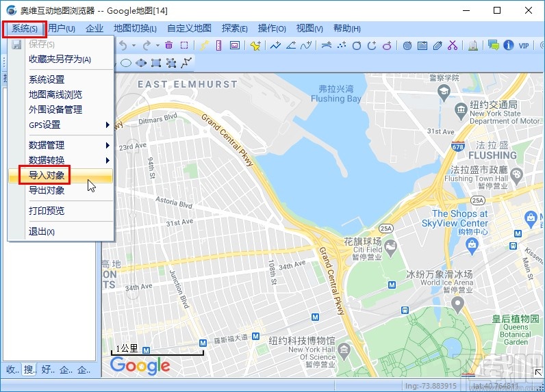The width and height of the screenshot is (545, 392).
Task: Open the 帮助(H) menu
Action: coord(347,29)
